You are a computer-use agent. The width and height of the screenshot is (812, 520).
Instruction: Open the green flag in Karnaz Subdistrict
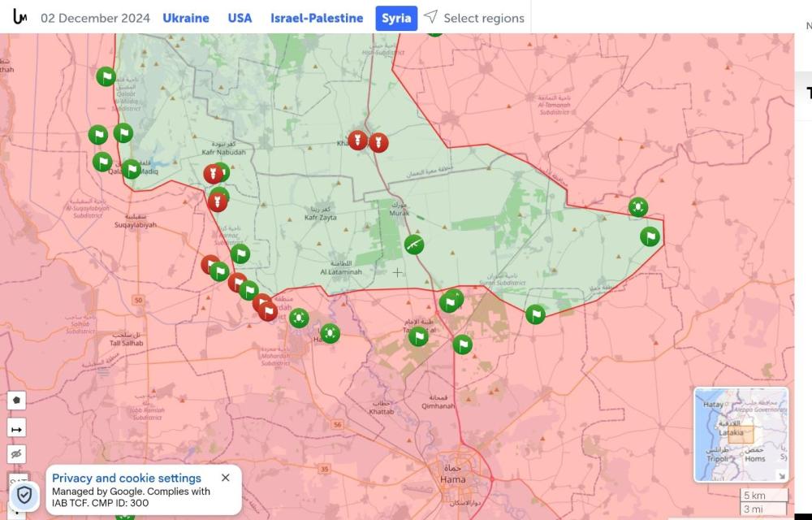click(x=240, y=254)
